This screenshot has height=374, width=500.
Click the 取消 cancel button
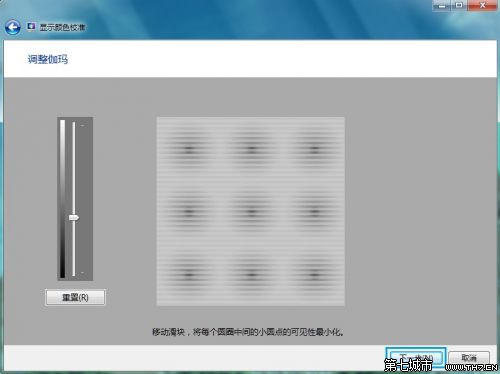coord(469,358)
